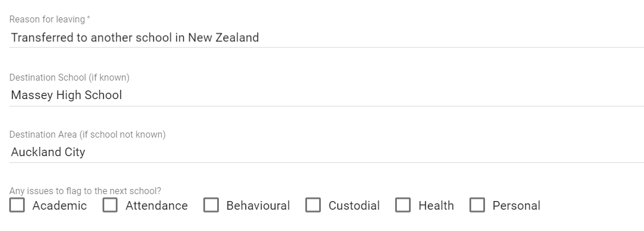Click the "Destination Area (if school not known)" label
644x231 pixels.
(x=88, y=135)
